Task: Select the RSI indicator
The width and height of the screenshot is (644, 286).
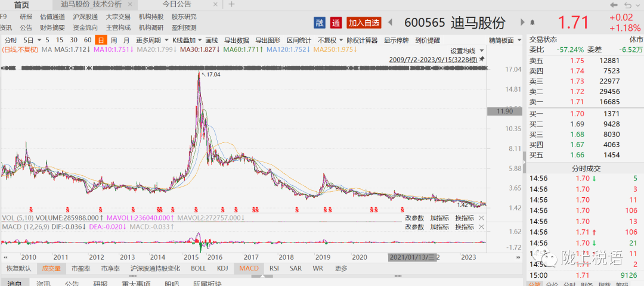Action: (x=274, y=268)
